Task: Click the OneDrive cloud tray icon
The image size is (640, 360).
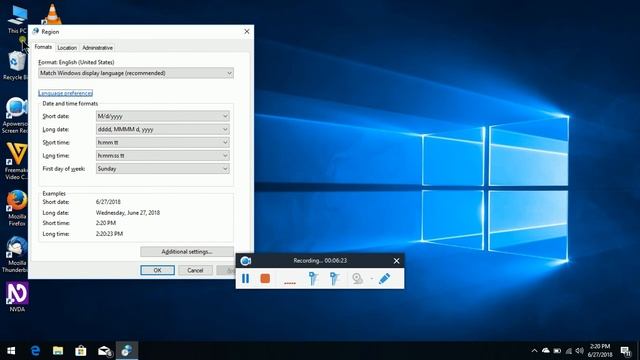Action: tap(545, 351)
